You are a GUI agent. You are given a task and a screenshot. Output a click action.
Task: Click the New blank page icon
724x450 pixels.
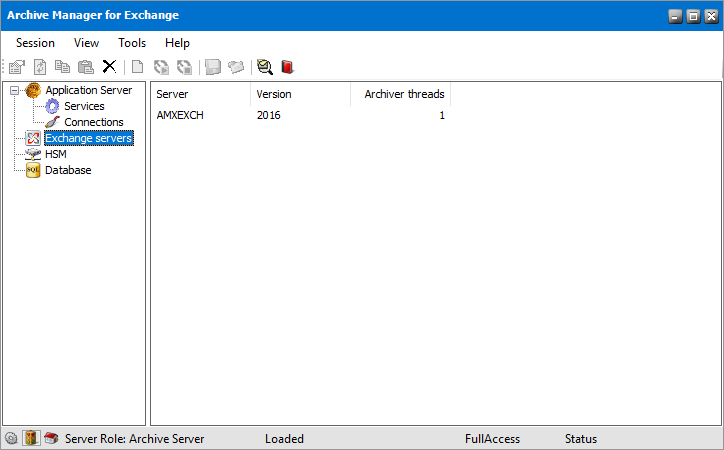[x=137, y=67]
